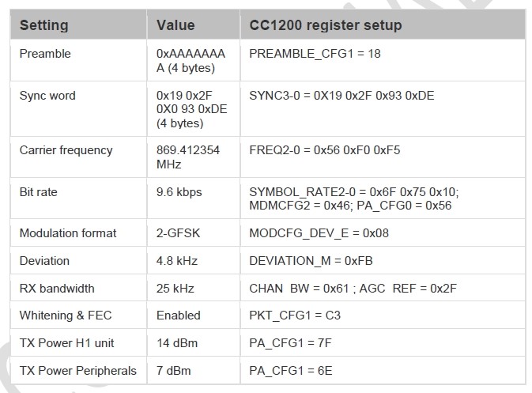Select the Preamble row label
This screenshot has height=393, width=532.
coord(45,54)
